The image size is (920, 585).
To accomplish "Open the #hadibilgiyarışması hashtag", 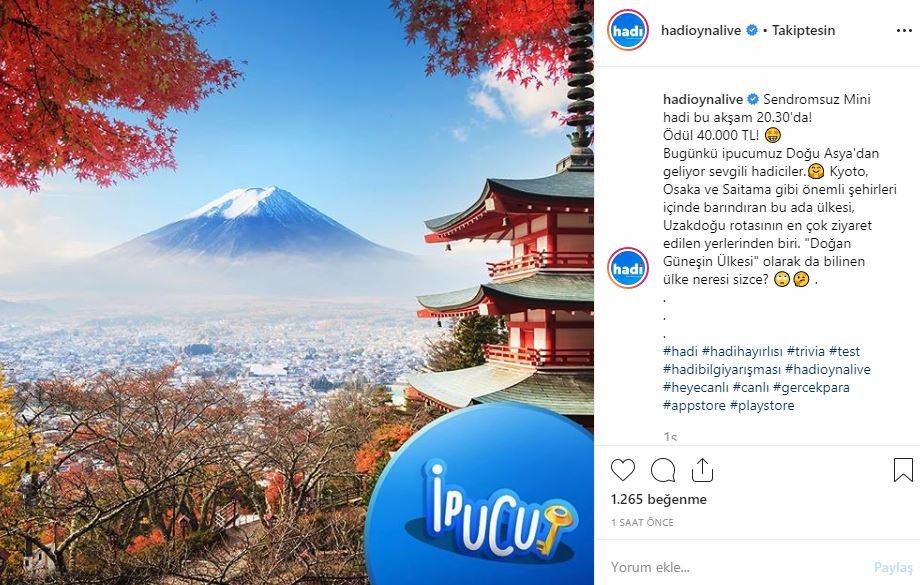I will pos(722,370).
